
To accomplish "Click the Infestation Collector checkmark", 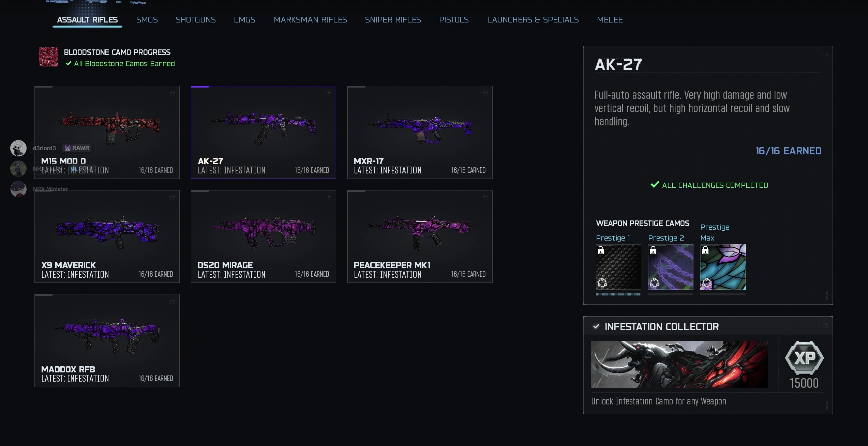I will (x=596, y=326).
